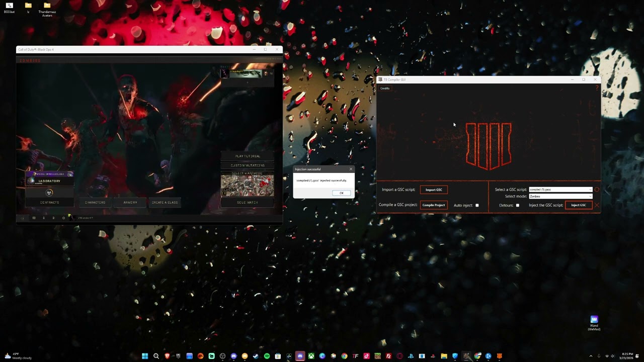Image resolution: width=644 pixels, height=362 pixels.
Task: Open FileZilla from the taskbar
Action: point(388,356)
